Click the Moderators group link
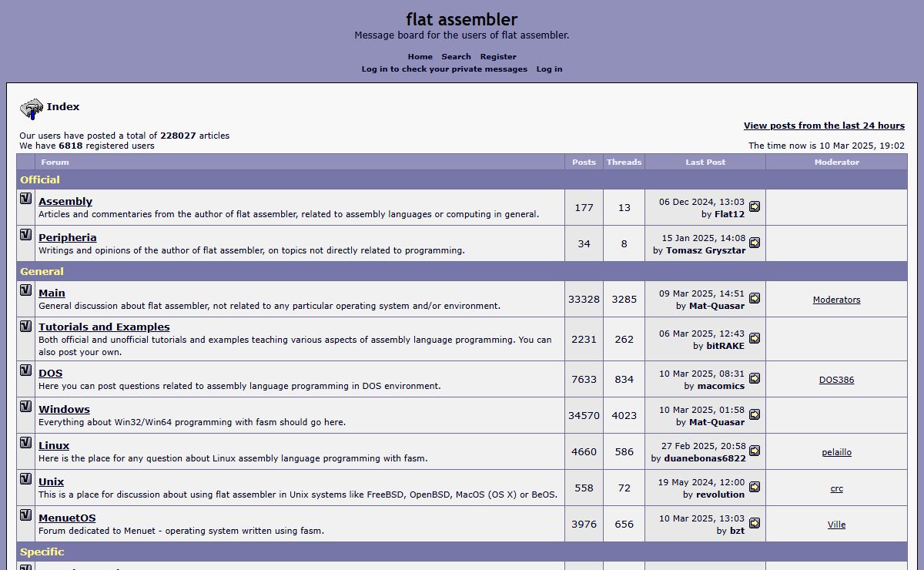This screenshot has height=570, width=924. pos(836,300)
